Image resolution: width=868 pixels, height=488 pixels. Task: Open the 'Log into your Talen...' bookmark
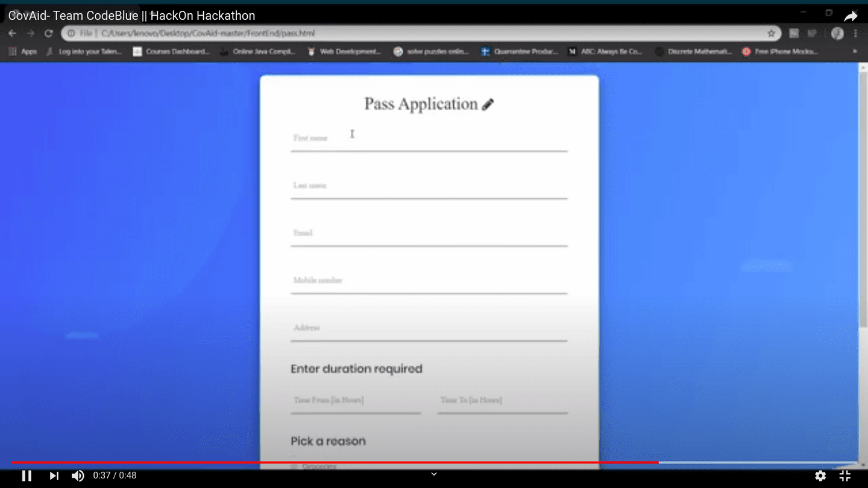(84, 52)
